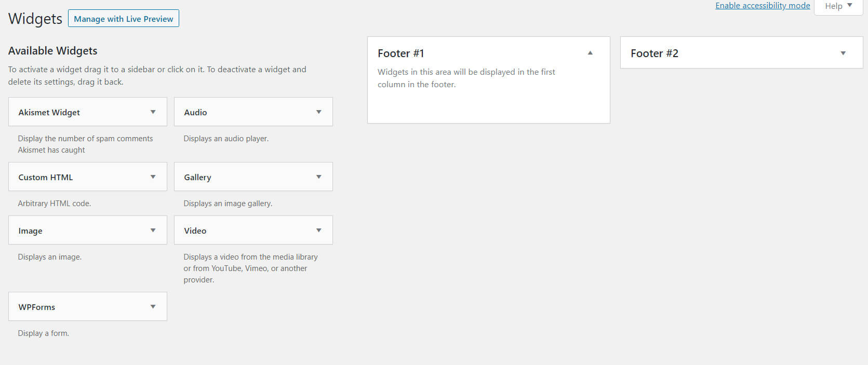The width and height of the screenshot is (868, 365).
Task: Expand the WPForms widget arrow
Action: [x=153, y=307]
